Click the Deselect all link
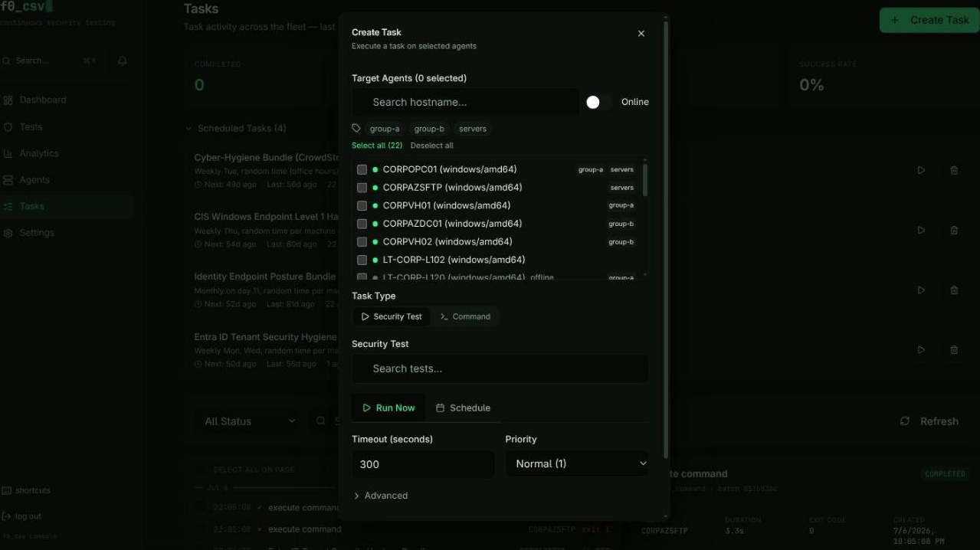The width and height of the screenshot is (980, 550). point(432,146)
